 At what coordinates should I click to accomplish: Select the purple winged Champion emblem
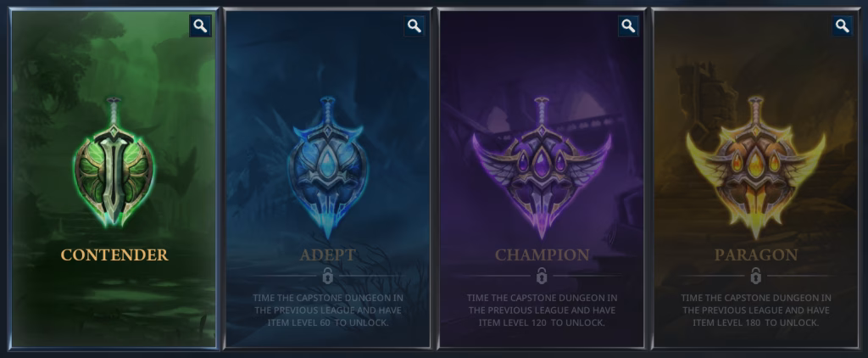pos(542,166)
